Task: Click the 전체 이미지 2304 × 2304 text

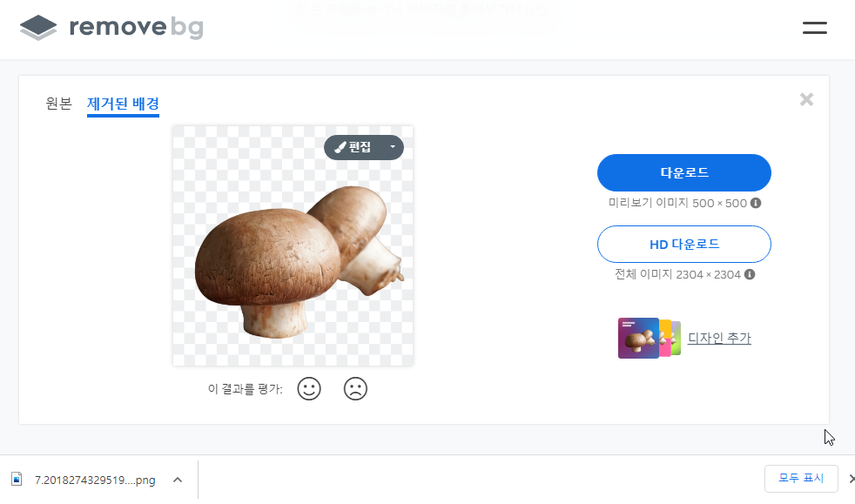Action: [677, 274]
